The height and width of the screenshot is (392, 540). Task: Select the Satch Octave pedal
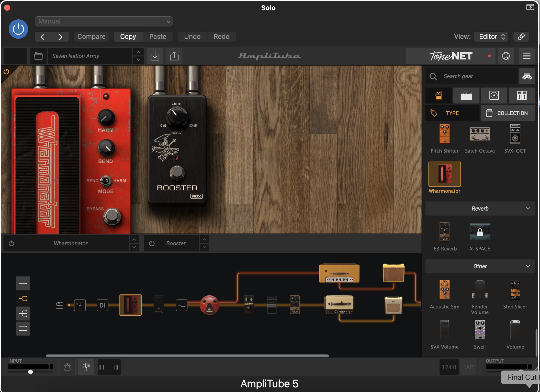coord(480,139)
